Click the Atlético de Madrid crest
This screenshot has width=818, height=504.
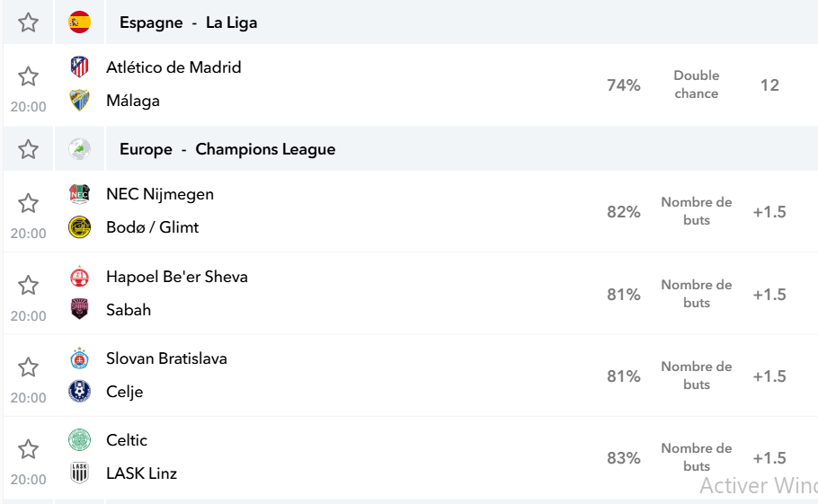tap(79, 66)
